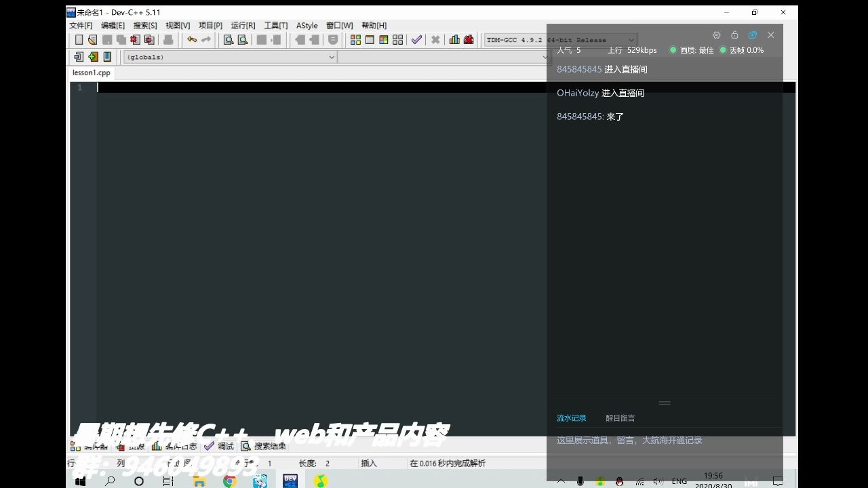Image resolution: width=868 pixels, height=488 pixels.
Task: Click on line 1 in the code editor
Action: [x=446, y=87]
